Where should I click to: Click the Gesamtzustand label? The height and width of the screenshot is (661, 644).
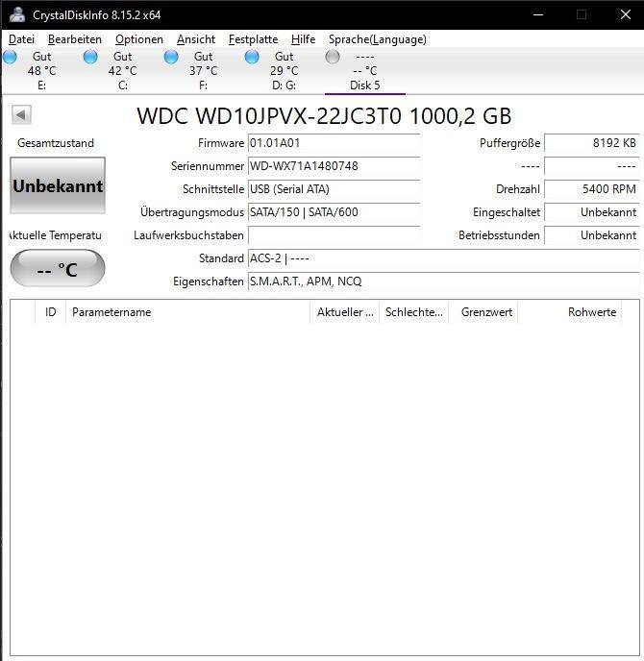click(56, 143)
